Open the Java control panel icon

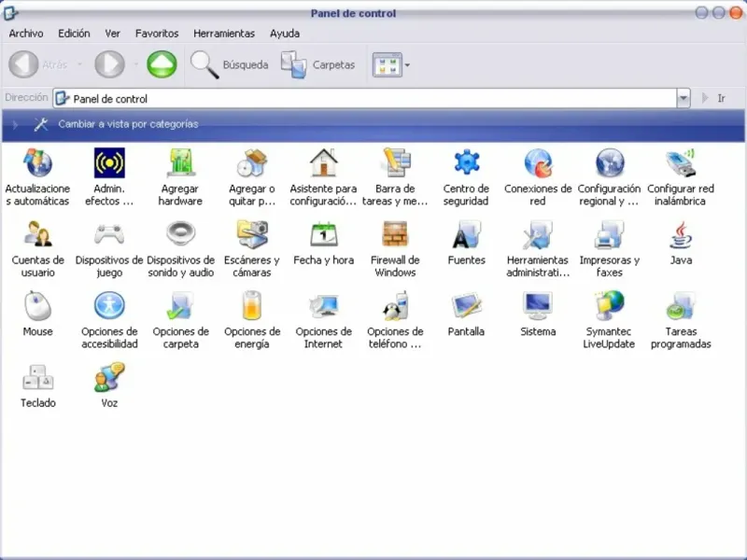pos(681,235)
